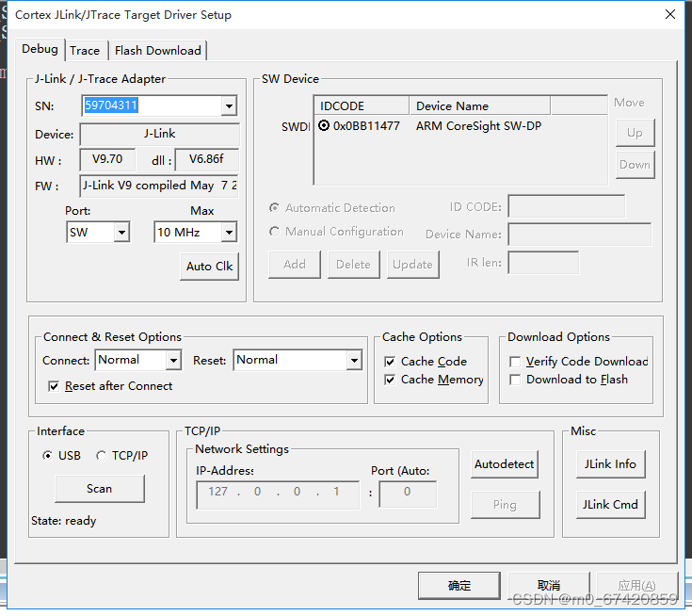Click the ID CODE input field

point(566,206)
